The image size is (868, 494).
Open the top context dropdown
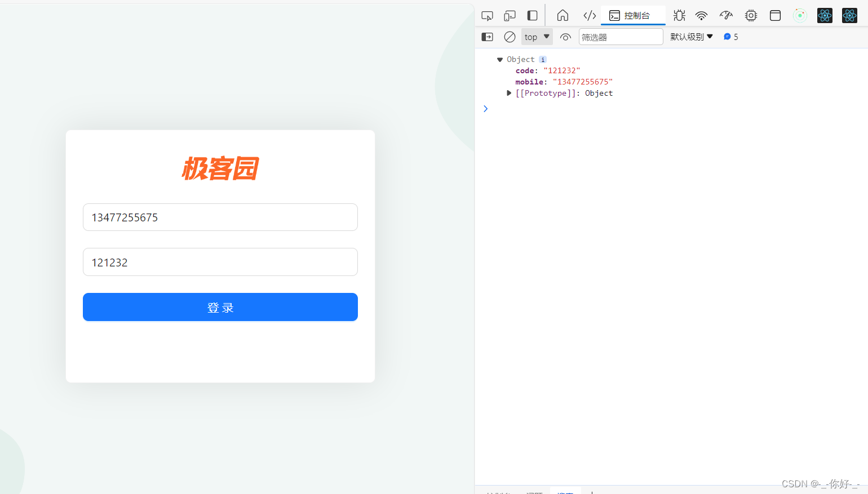tap(537, 37)
